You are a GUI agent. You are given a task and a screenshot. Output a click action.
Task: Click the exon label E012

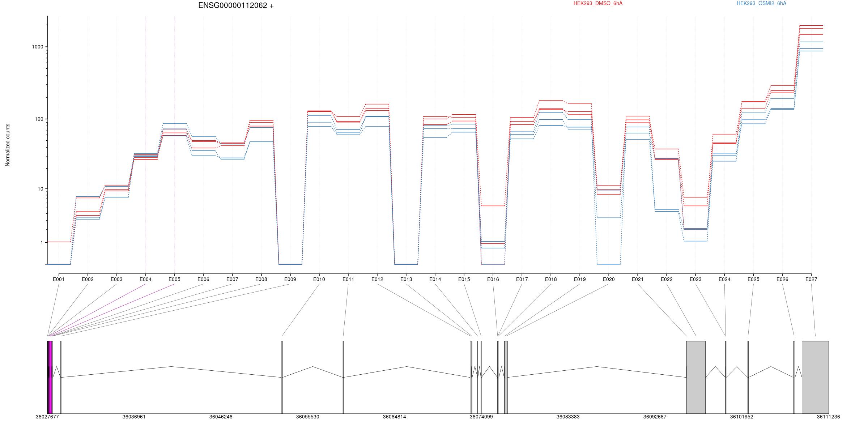[377, 279]
